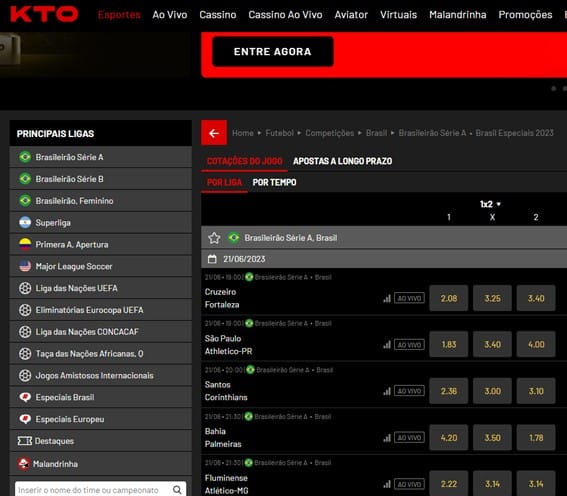The height and width of the screenshot is (496, 567).
Task: Click ticket icon beside Destaques
Action: 25,441
